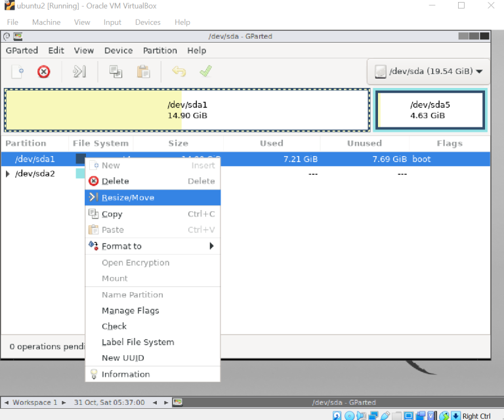Viewport: 504px width, 420px height.
Task: Select the /dev/sda5 block in disk map
Action: pos(430,110)
